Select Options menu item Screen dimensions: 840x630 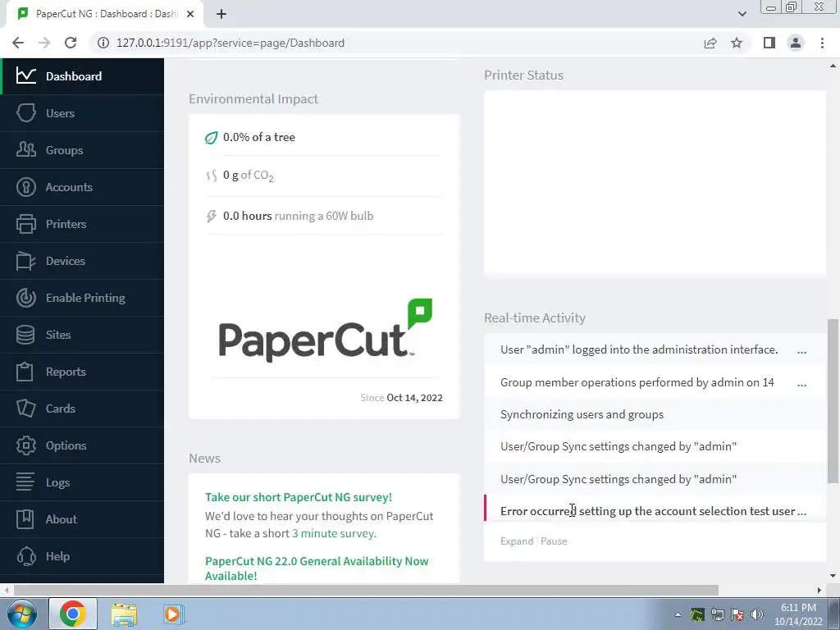pos(82,445)
